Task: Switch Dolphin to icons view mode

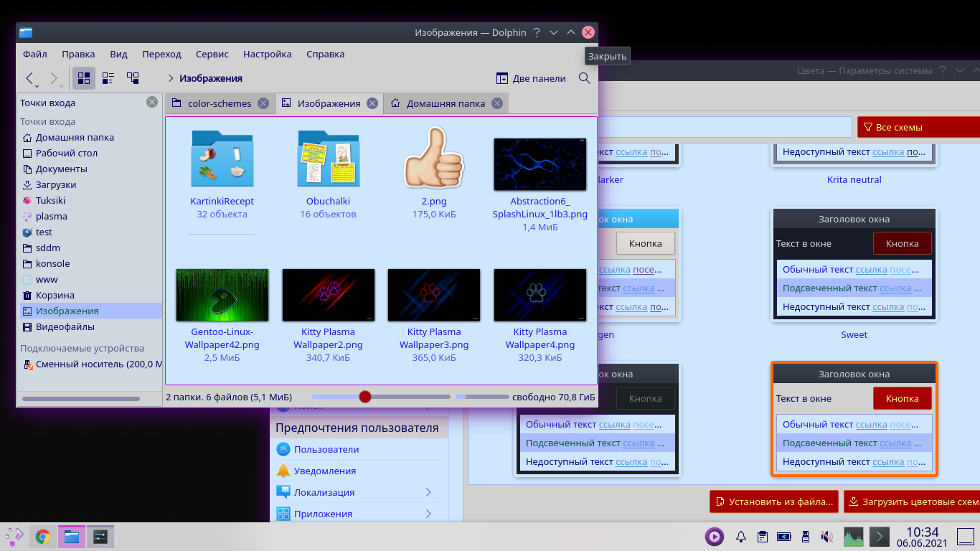Action: (84, 78)
